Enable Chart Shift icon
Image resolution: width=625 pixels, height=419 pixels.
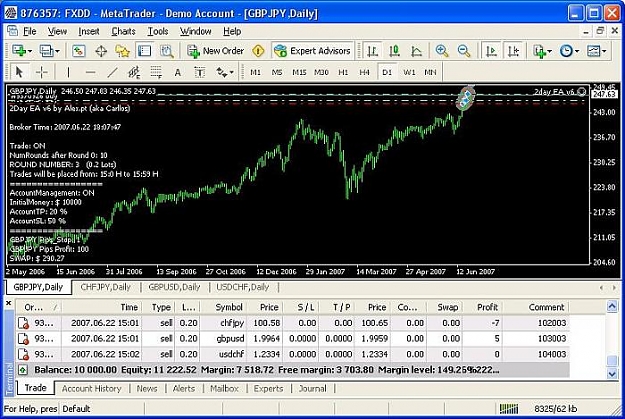coord(513,51)
